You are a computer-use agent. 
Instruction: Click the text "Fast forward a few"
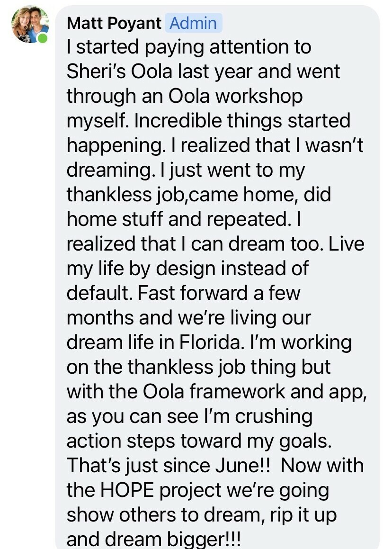(219, 293)
